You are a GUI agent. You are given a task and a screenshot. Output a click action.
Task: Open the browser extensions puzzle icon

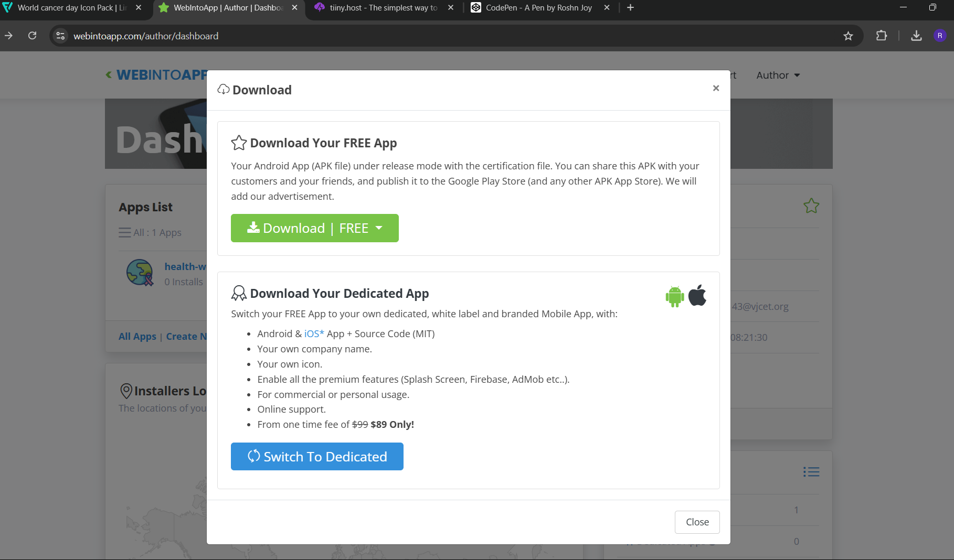[882, 36]
